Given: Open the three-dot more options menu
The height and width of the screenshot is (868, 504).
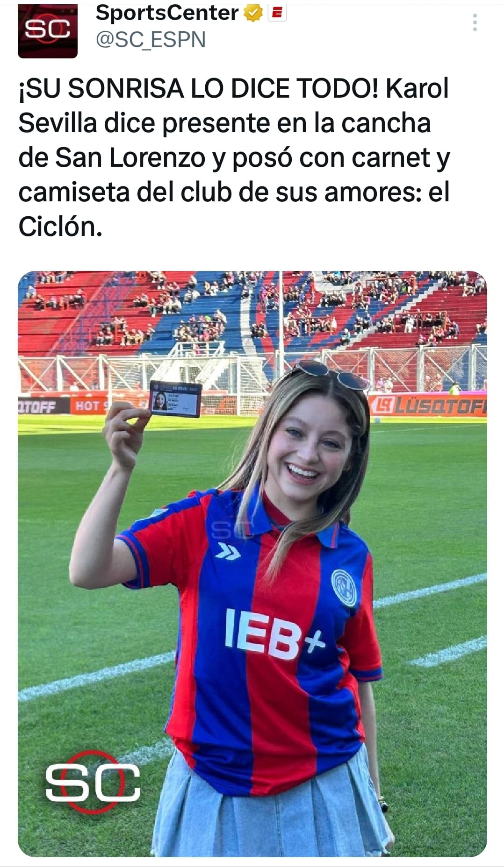Looking at the screenshot, I should tap(475, 22).
